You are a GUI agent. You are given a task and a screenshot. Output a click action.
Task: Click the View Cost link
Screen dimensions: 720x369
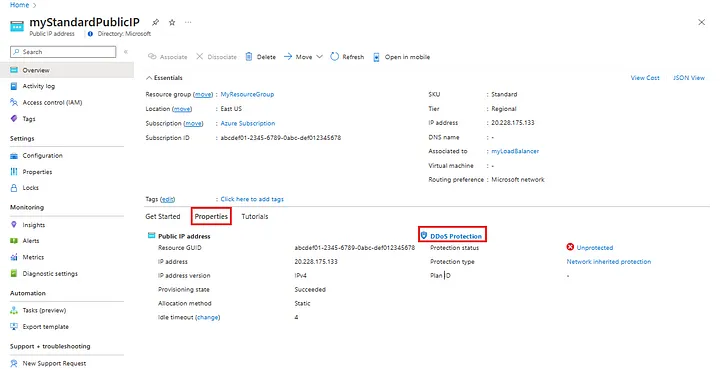coord(645,78)
